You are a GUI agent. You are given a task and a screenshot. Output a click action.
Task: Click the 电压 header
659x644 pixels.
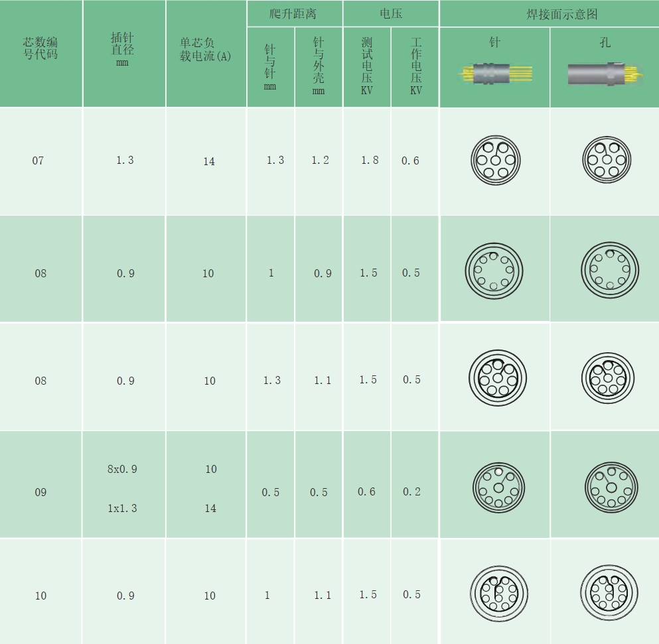(391, 13)
